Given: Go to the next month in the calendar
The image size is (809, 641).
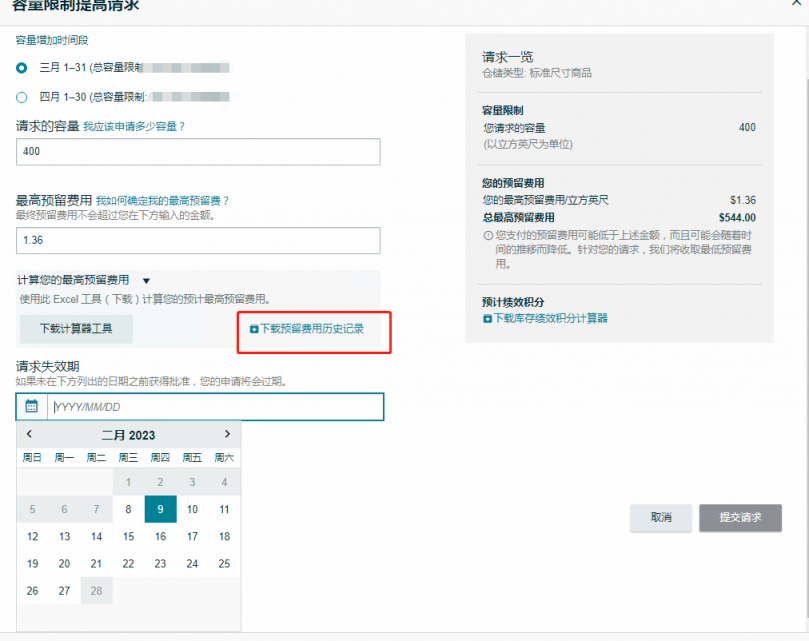Looking at the screenshot, I should click(x=227, y=434).
